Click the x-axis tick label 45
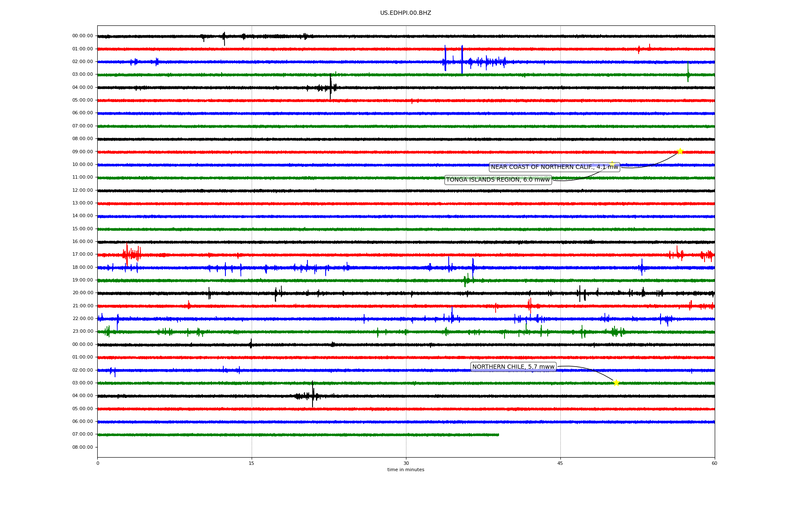 coord(560,463)
